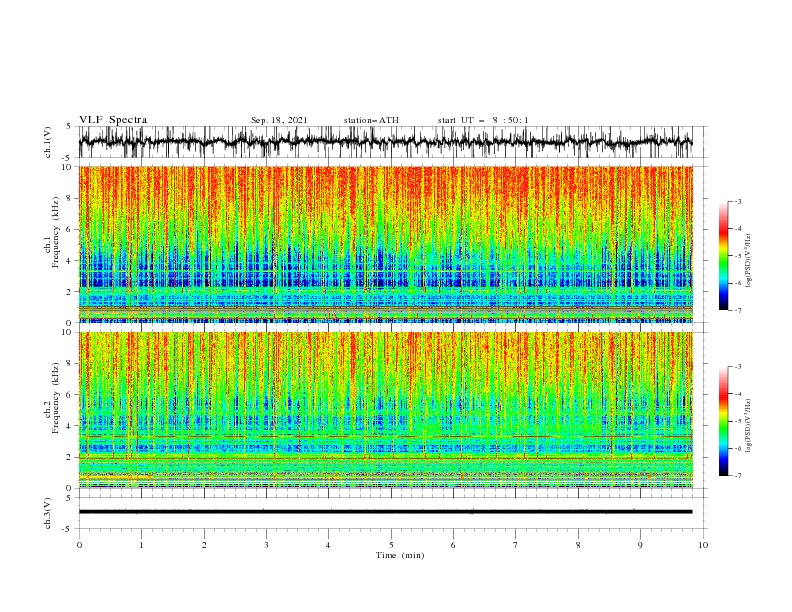The height and width of the screenshot is (612, 792).
Task: Click the ch.3 flat black trace
Action: (385, 512)
